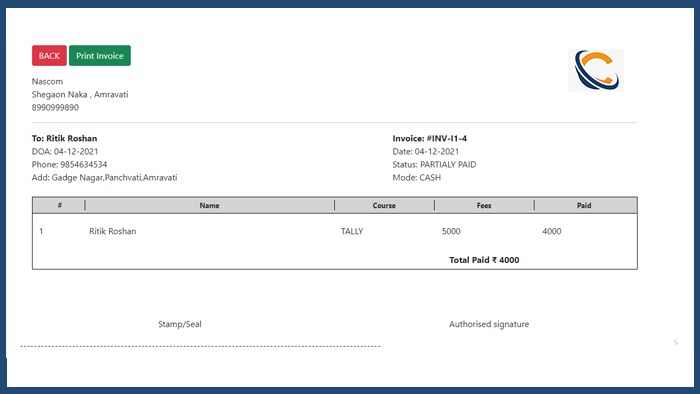This screenshot has width=700, height=394.
Task: Select company phone number 8990999890
Action: (x=55, y=108)
